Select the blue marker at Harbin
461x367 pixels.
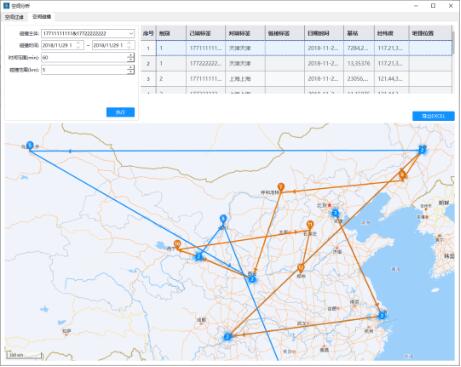[x=422, y=150]
